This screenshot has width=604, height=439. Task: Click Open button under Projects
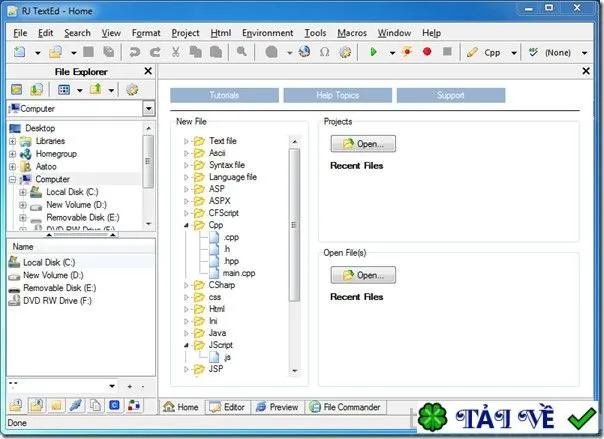point(363,144)
